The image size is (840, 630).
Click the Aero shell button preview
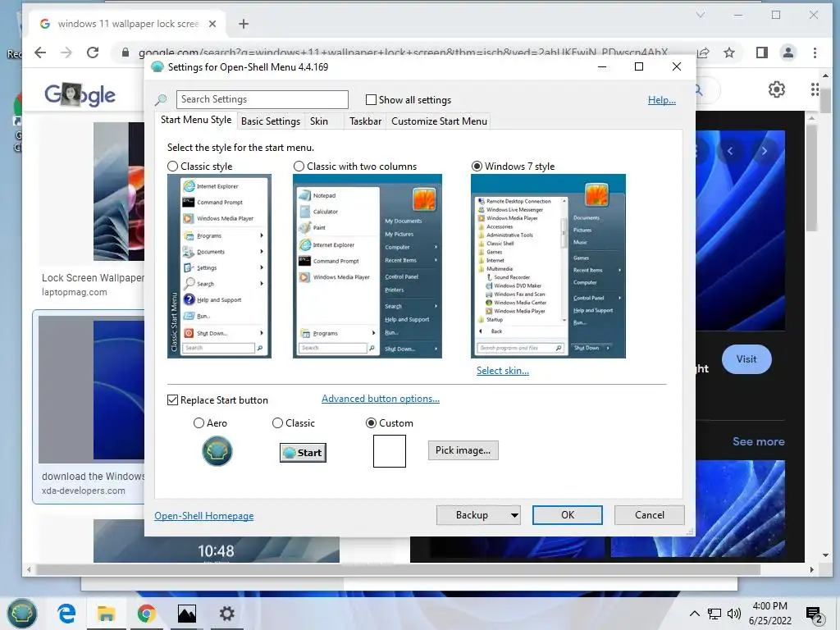217,451
